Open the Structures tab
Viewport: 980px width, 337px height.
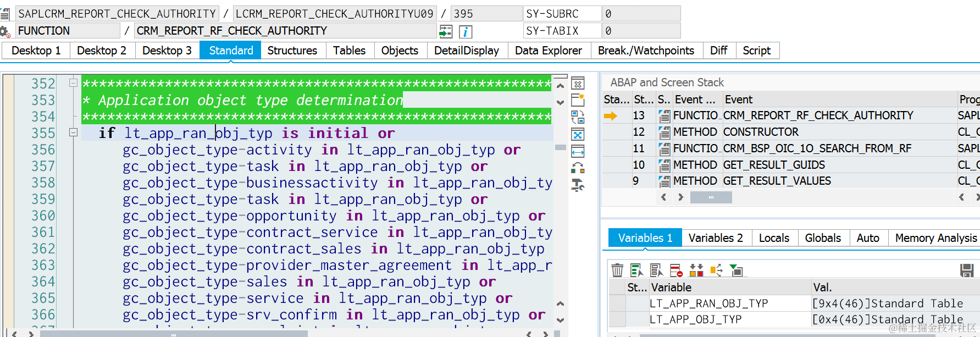pyautogui.click(x=292, y=51)
